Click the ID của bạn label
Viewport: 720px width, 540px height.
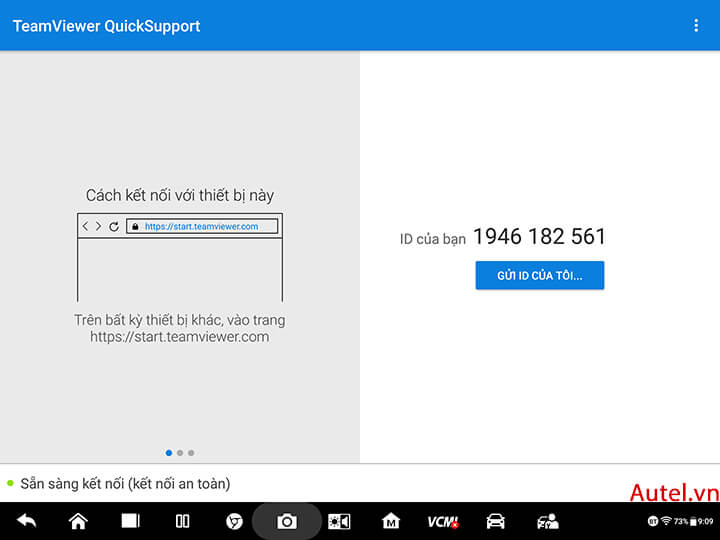point(433,239)
